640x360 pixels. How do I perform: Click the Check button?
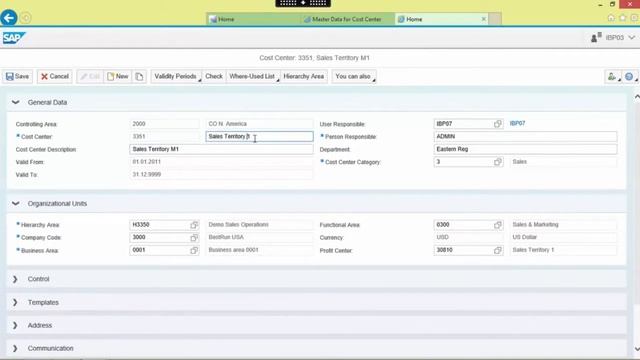point(214,76)
